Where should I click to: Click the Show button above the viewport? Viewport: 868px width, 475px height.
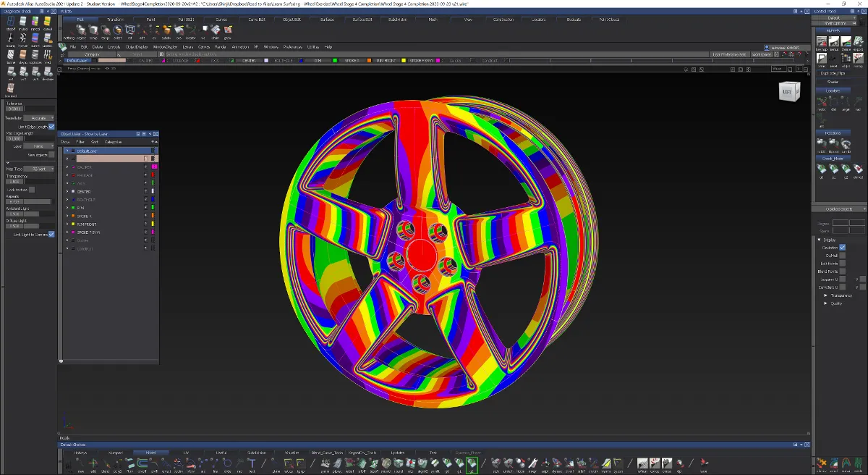click(x=778, y=69)
